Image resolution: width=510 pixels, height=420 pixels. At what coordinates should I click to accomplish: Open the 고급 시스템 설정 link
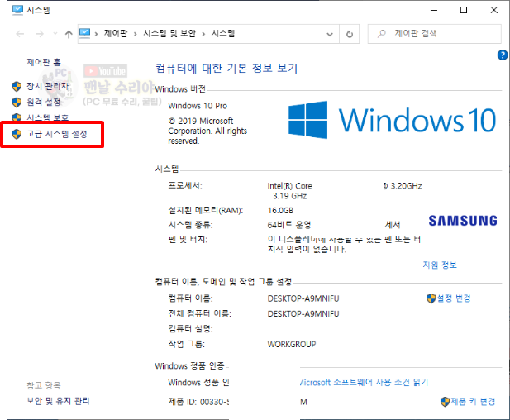coord(57,134)
